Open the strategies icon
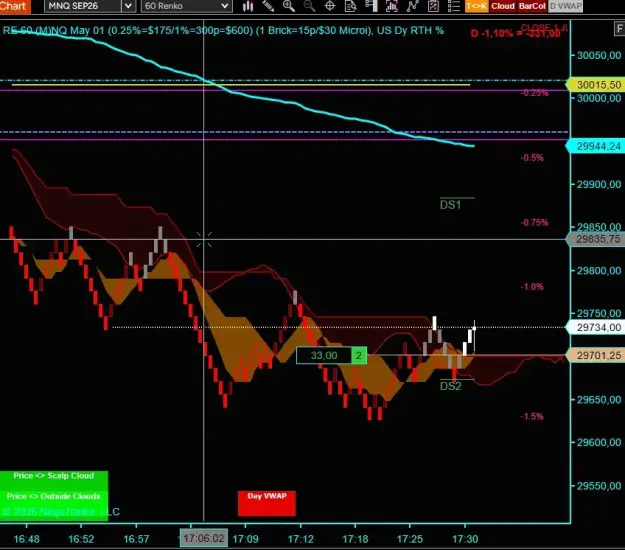This screenshot has width=625, height=550. pos(433,6)
